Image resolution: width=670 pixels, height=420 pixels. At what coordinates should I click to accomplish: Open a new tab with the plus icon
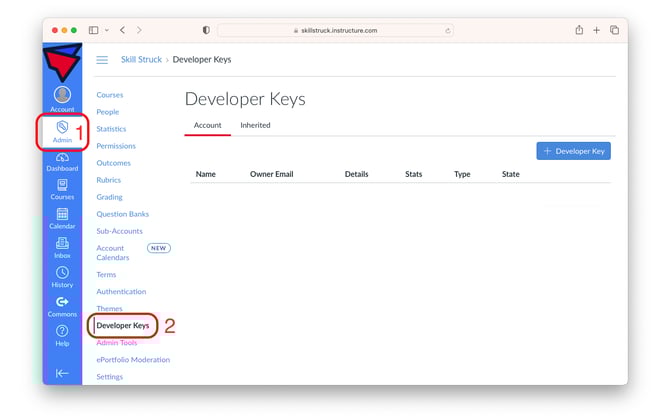pyautogui.click(x=597, y=30)
